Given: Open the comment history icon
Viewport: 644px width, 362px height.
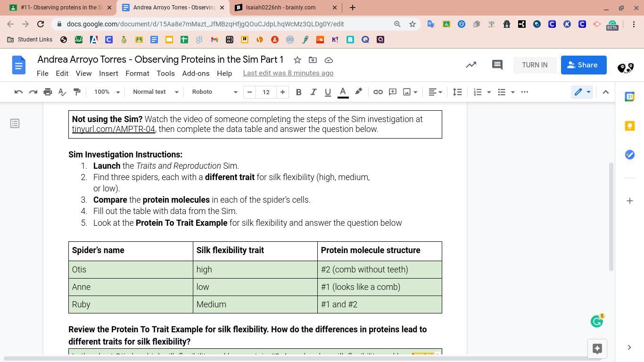Looking at the screenshot, I should (497, 65).
